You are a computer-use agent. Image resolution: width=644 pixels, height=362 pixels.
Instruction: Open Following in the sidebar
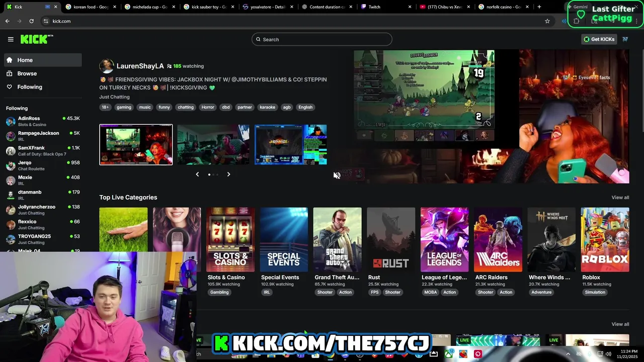tap(43, 87)
